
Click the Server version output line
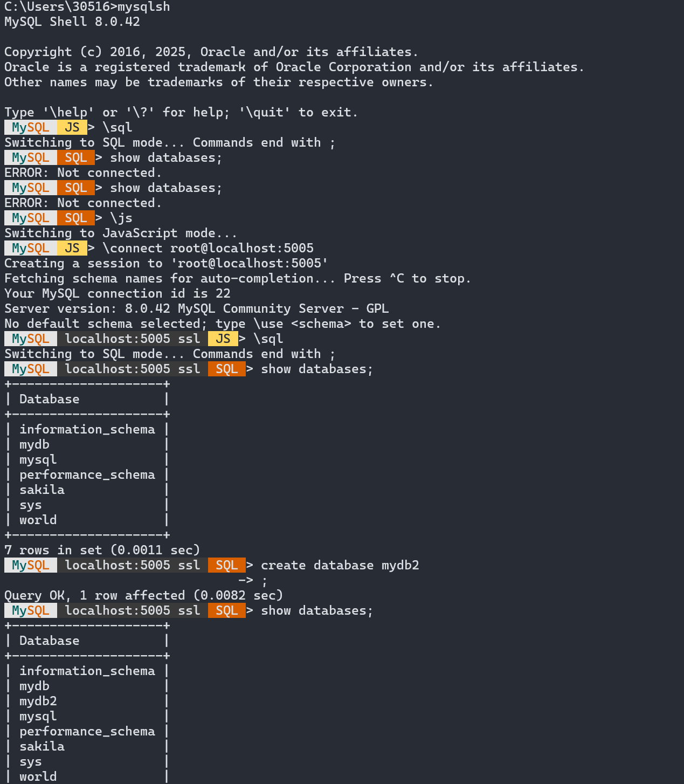click(196, 309)
